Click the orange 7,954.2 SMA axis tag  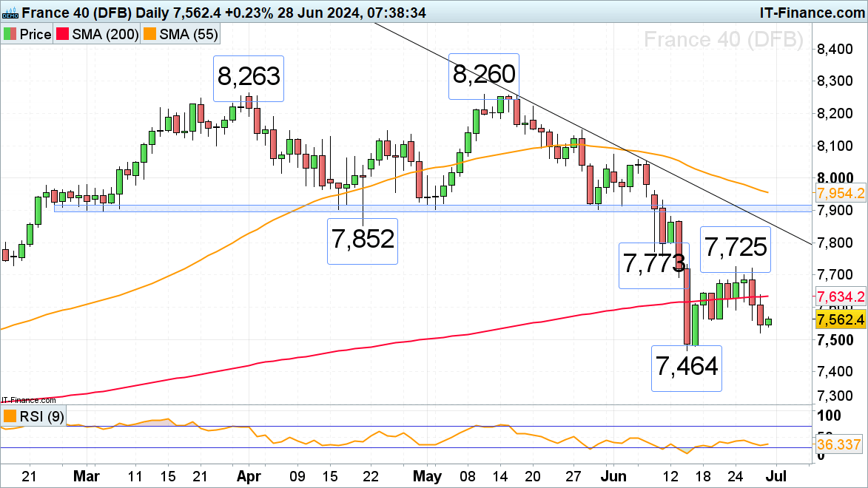[x=841, y=194]
